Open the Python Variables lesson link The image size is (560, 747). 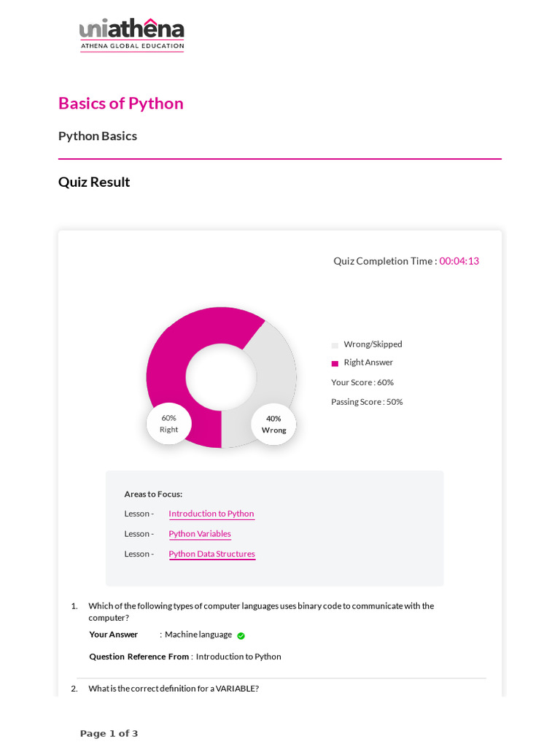(200, 534)
